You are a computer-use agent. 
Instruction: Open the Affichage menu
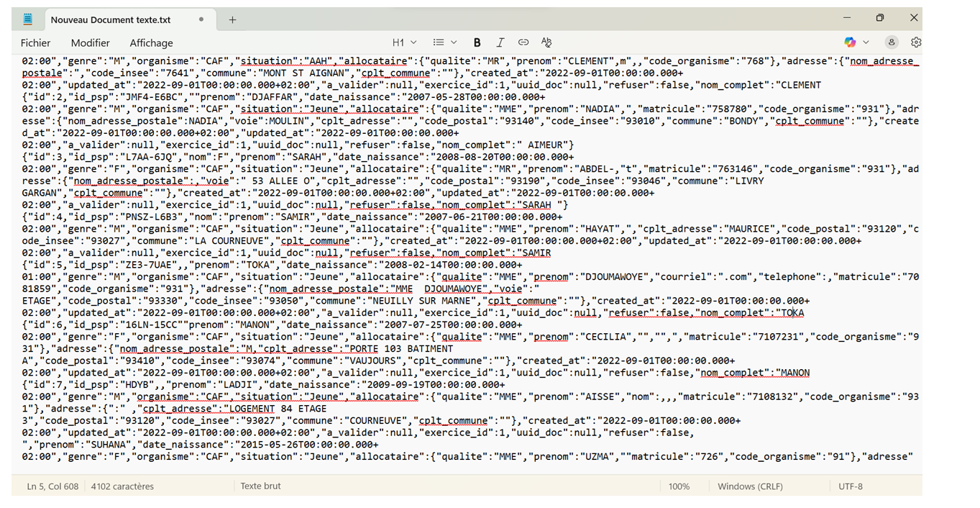pyautogui.click(x=151, y=42)
